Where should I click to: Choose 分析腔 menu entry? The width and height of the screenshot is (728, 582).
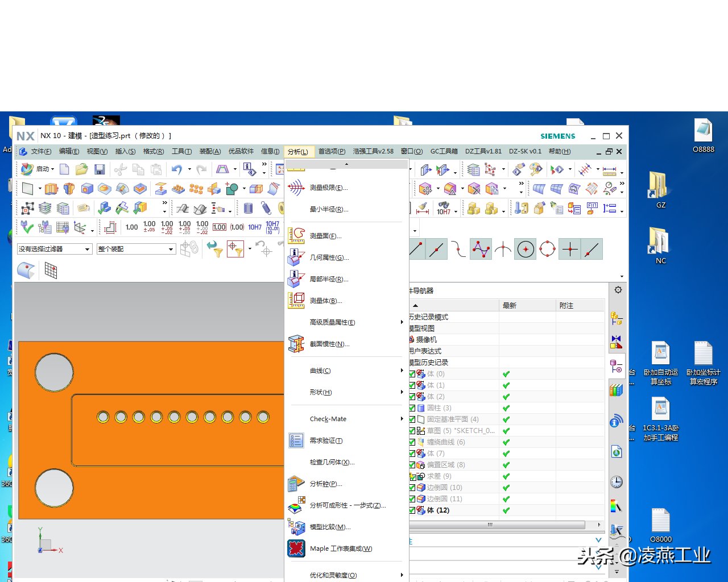346,484
